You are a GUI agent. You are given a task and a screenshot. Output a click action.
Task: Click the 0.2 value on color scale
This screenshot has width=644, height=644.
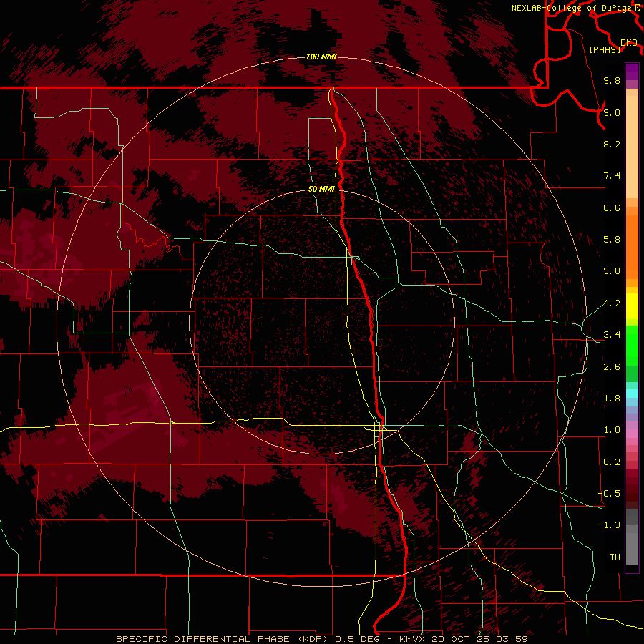612,462
